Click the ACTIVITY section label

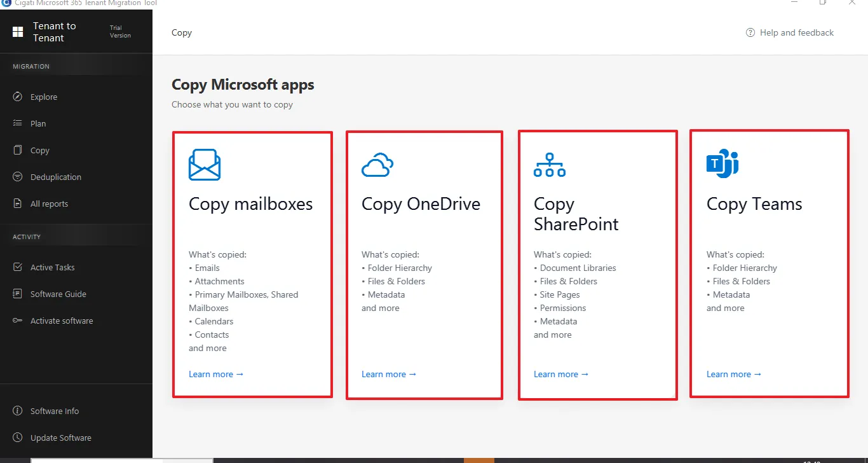tap(27, 237)
